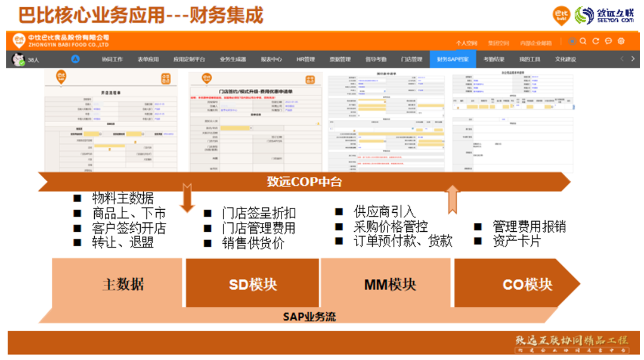The image size is (644, 360).
Task: Open the 协同工作 navigation tab
Action: (112, 60)
